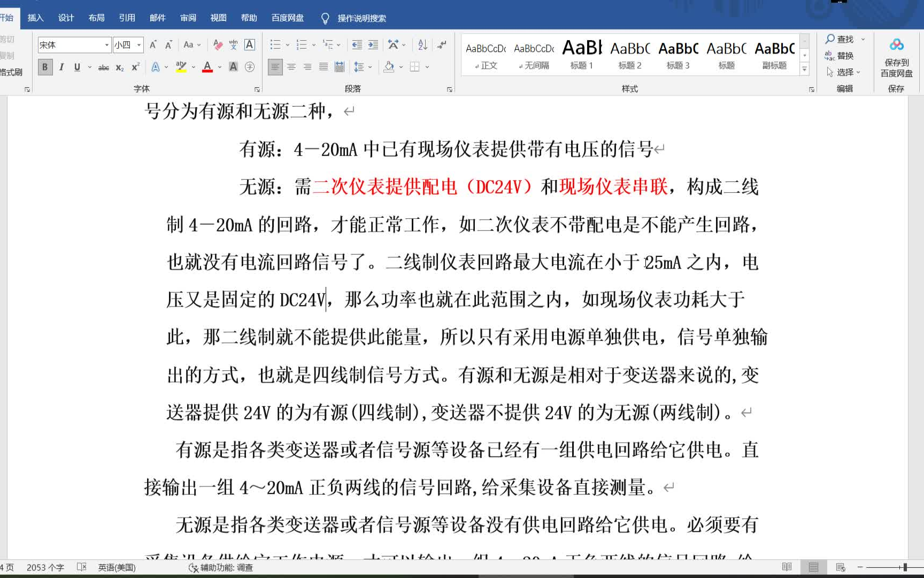Open spelling proofing status icon in status bar

[82, 567]
